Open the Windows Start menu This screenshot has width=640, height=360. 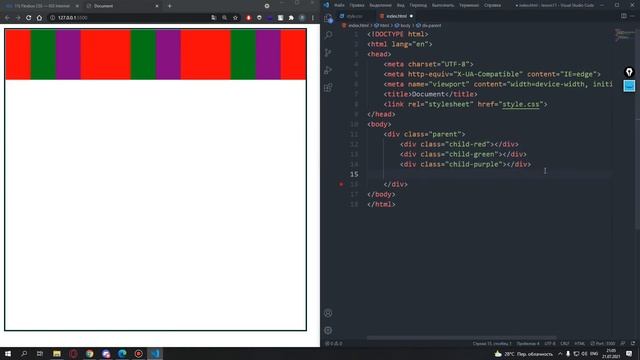(x=8, y=354)
